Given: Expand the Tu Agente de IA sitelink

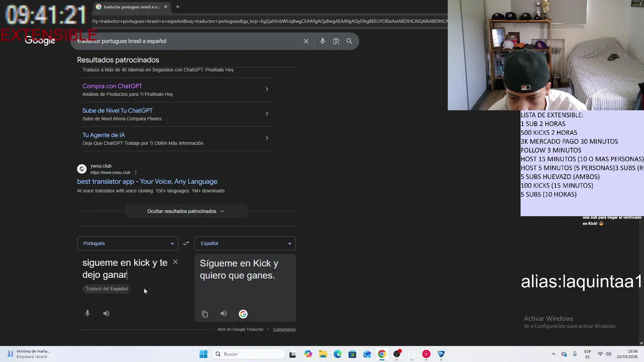Looking at the screenshot, I should click(267, 138).
